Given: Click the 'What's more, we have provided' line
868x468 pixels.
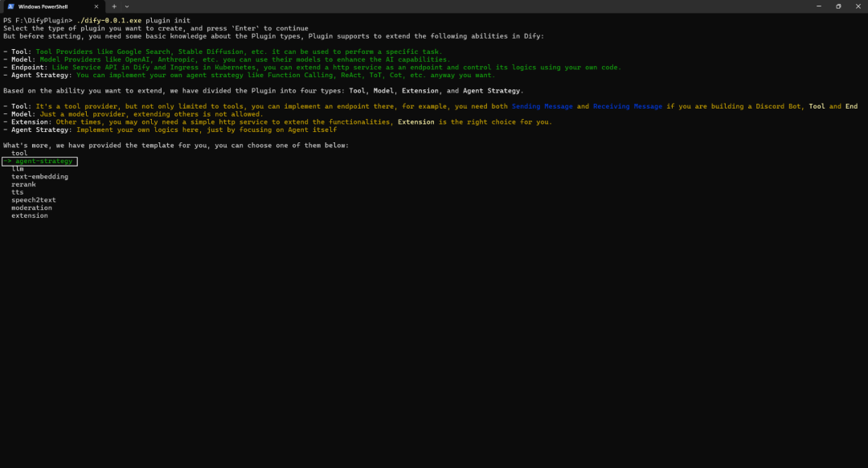Looking at the screenshot, I should (176, 145).
